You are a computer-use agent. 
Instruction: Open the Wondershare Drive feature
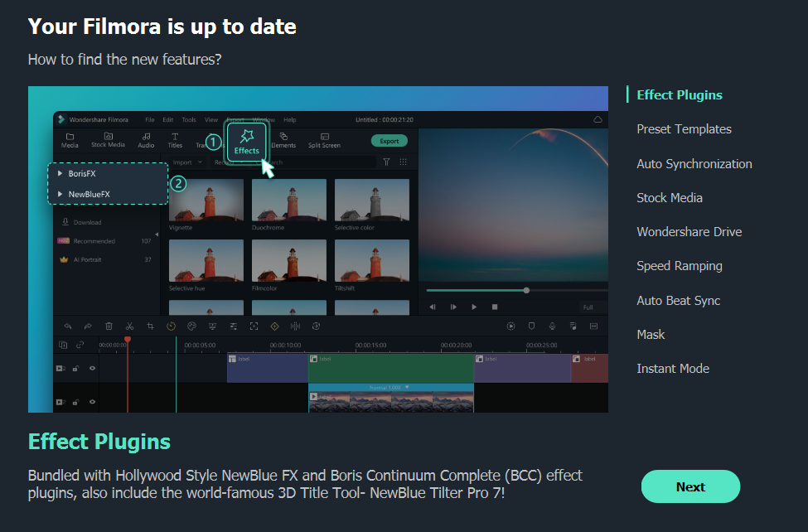coord(689,231)
